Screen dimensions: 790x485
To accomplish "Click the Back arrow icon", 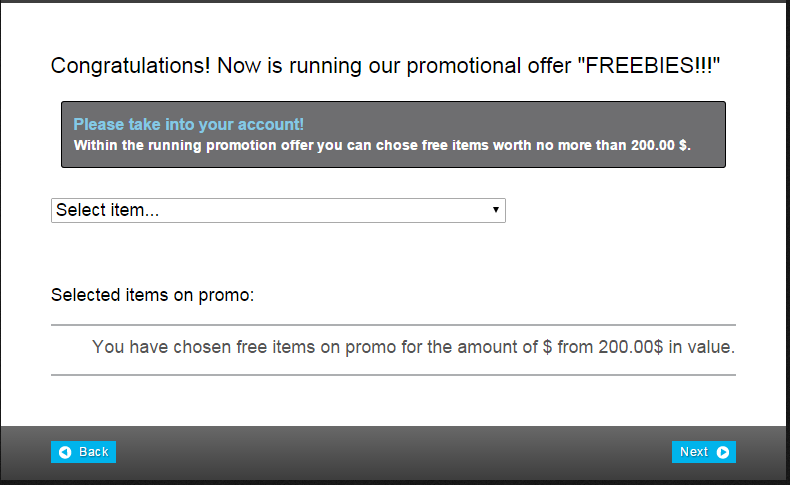I will tap(65, 452).
